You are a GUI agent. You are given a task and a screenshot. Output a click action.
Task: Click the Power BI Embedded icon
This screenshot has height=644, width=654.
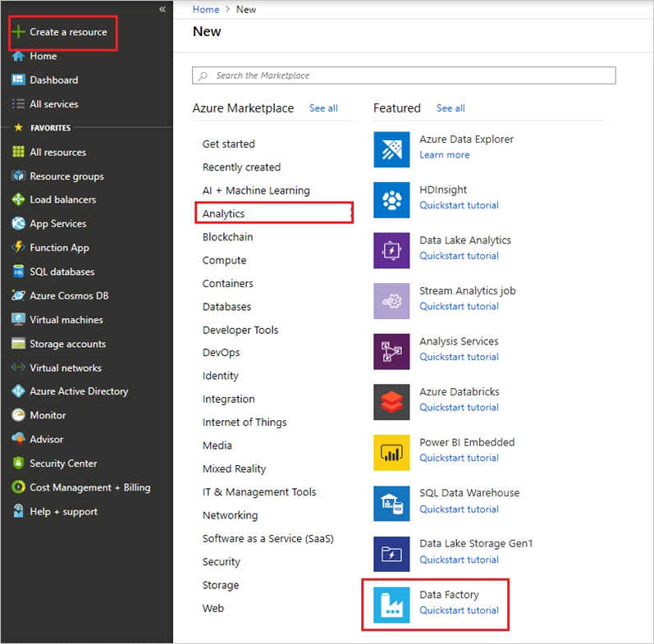391,453
